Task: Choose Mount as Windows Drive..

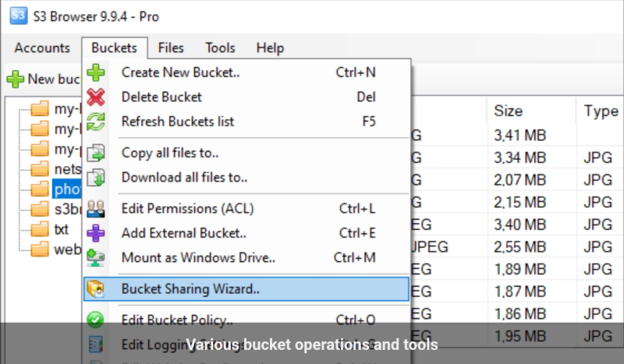Action: 246,258
